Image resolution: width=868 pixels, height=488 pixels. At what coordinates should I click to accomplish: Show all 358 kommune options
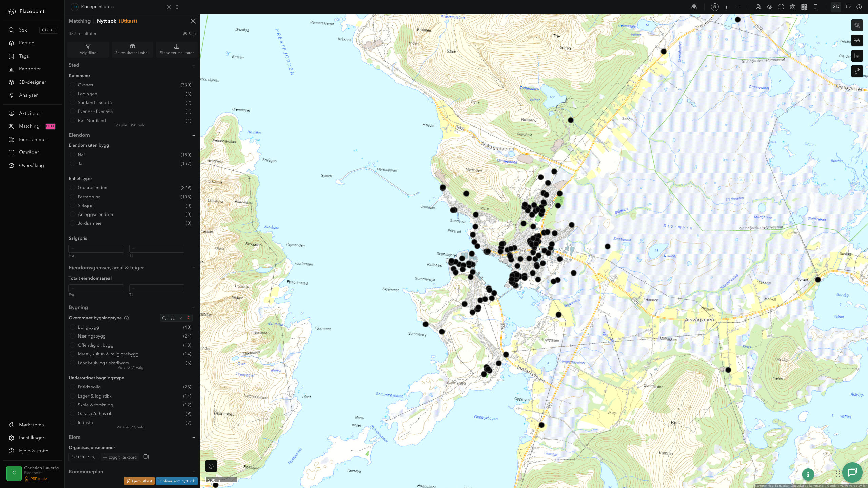click(x=131, y=125)
